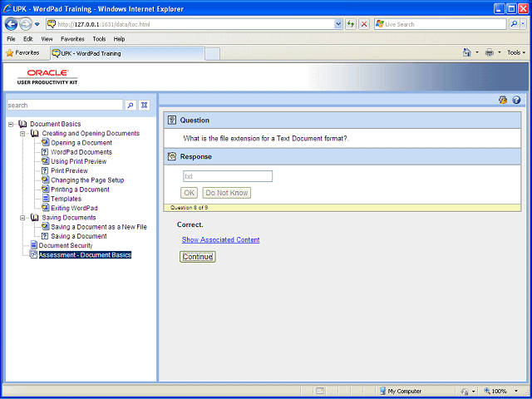Go back with the browser Back arrow
This screenshot has width=532, height=399.
(x=11, y=24)
